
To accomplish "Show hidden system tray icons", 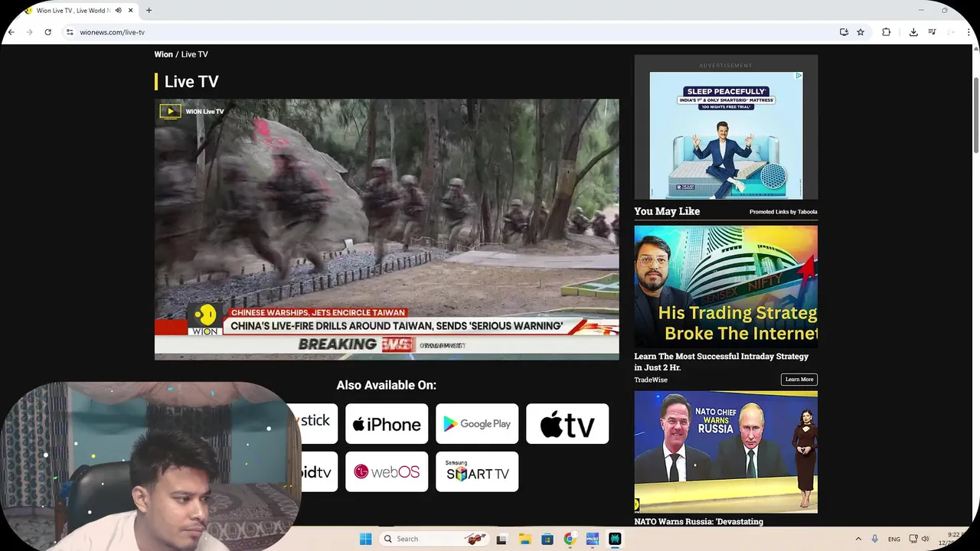I will (858, 539).
